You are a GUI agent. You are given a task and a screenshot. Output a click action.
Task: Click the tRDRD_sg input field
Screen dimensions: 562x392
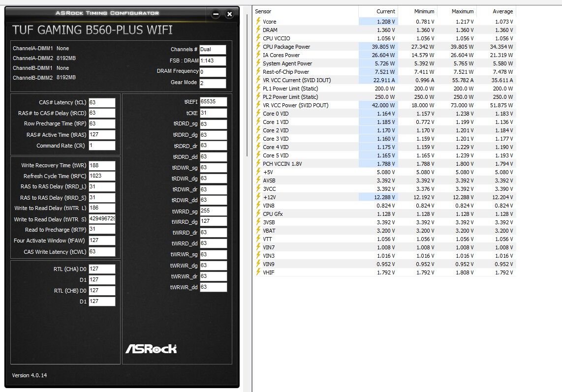tap(213, 124)
